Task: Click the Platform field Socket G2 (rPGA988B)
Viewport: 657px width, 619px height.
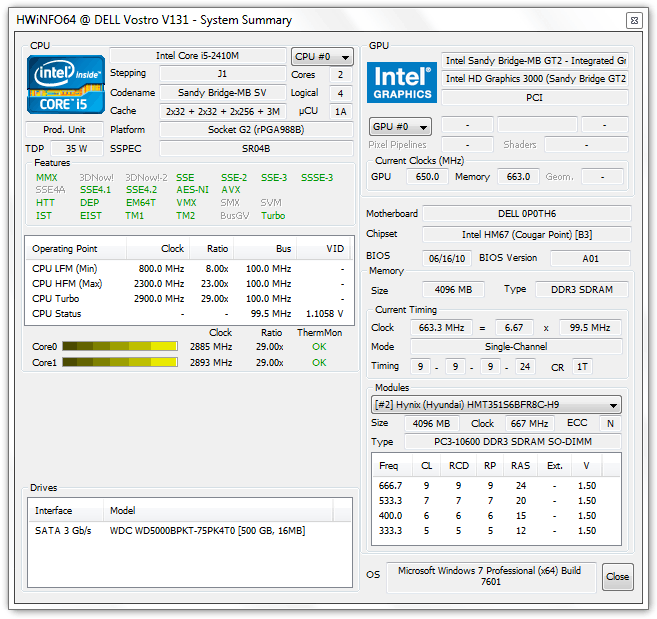Action: click(x=256, y=129)
